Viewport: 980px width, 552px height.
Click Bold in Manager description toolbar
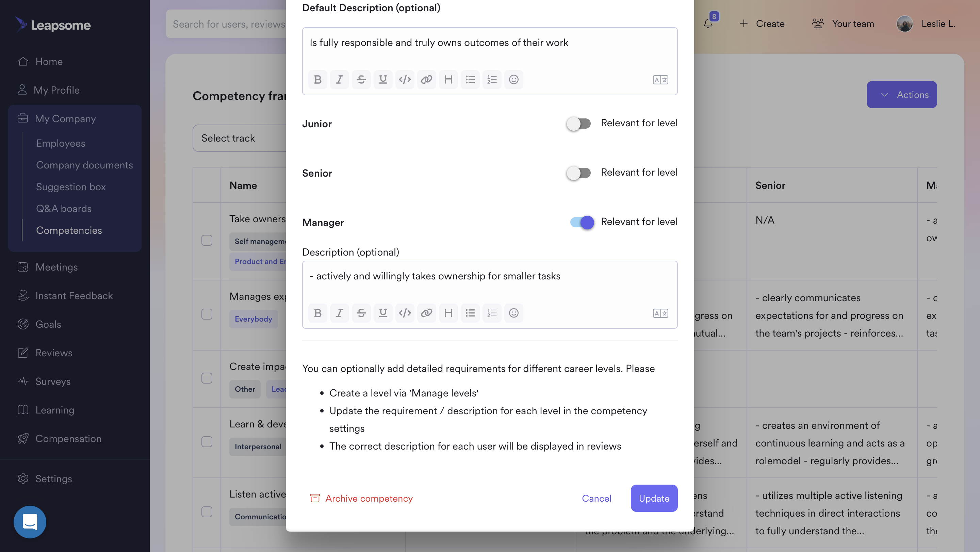click(x=318, y=313)
